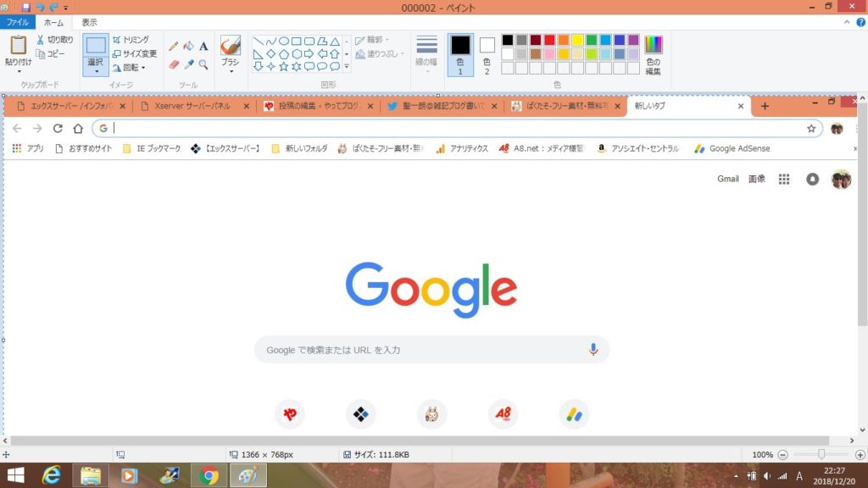Click the Chrome reload button in canvas

tap(58, 129)
